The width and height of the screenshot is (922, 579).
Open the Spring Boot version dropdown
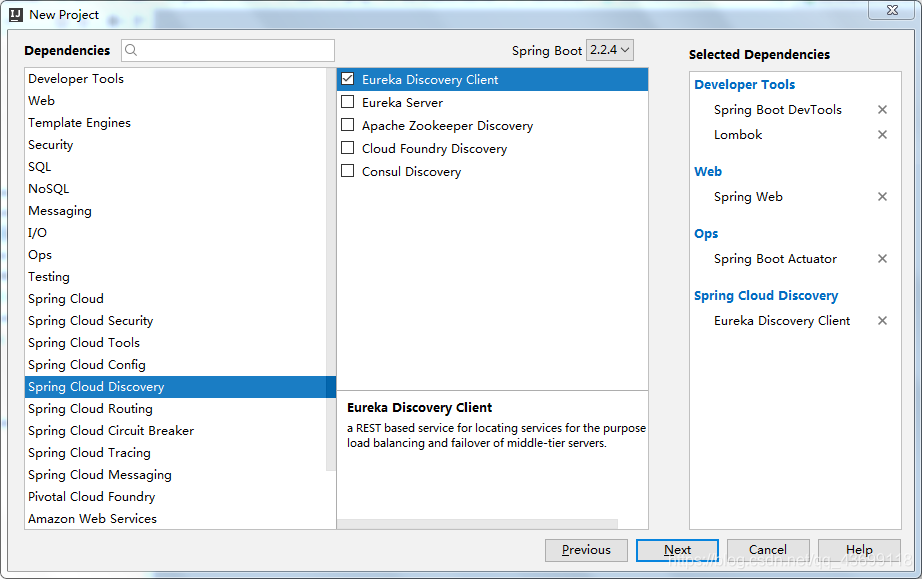(x=610, y=50)
